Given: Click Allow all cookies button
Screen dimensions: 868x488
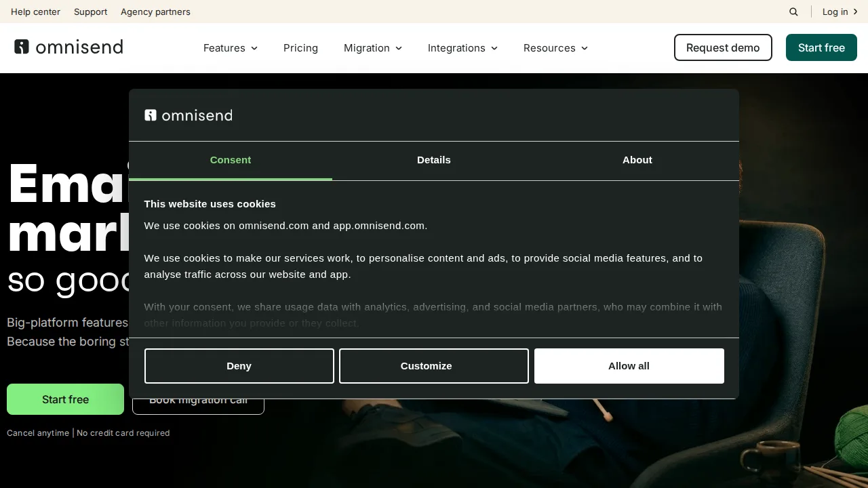Looking at the screenshot, I should pos(629,366).
